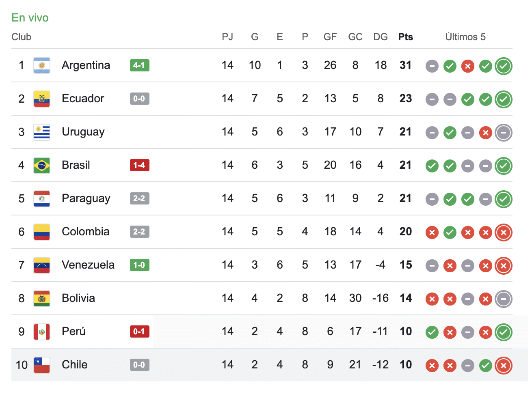Expand the Últimos 5 column details

pos(465,37)
